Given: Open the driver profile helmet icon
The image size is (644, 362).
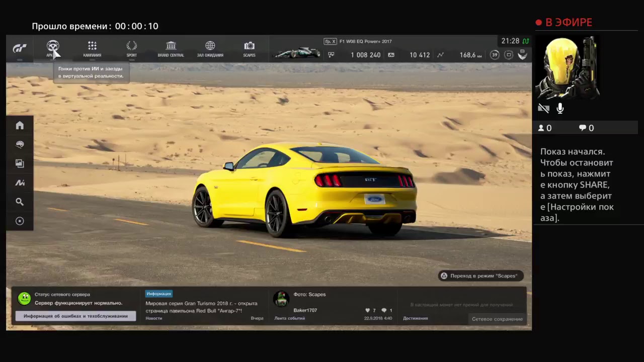Looking at the screenshot, I should (x=523, y=55).
